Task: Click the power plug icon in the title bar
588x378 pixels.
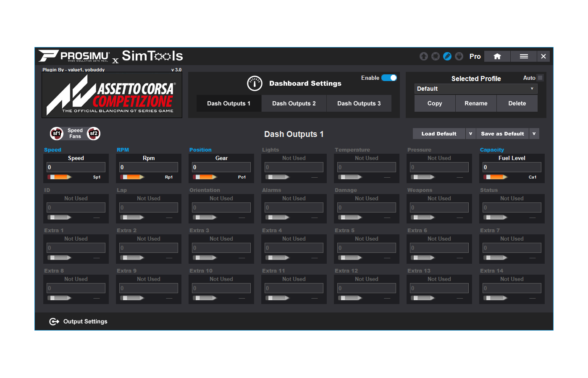Action: point(459,56)
